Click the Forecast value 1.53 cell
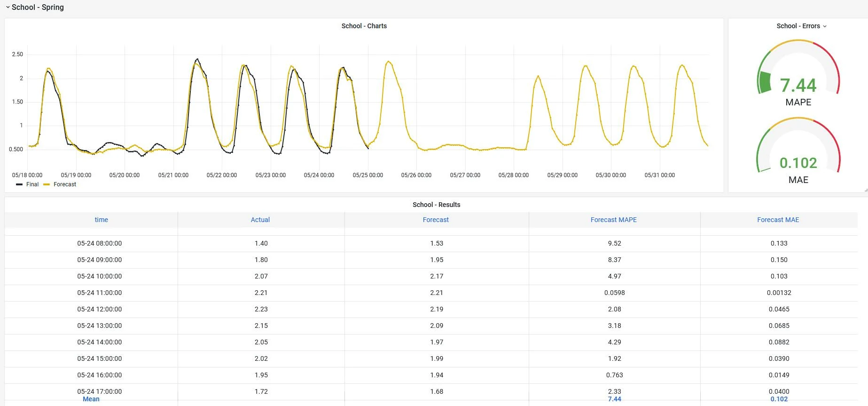The width and height of the screenshot is (868, 406). [437, 243]
